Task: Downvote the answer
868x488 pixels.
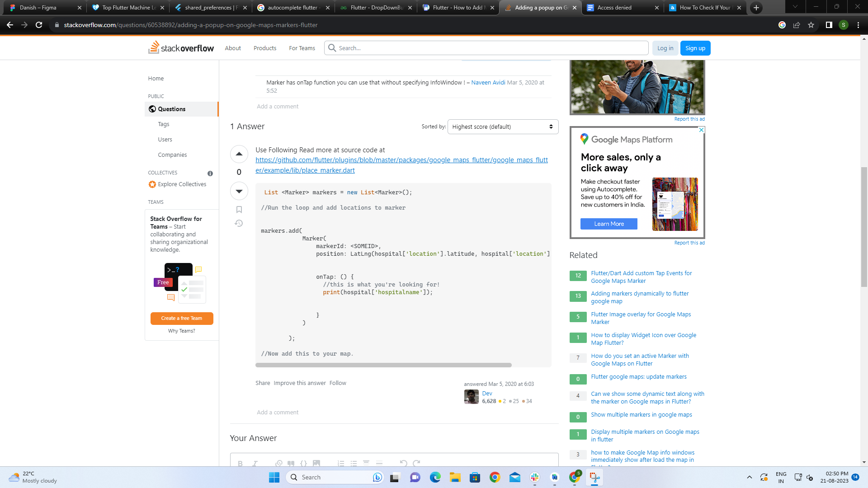Action: pos(239,191)
